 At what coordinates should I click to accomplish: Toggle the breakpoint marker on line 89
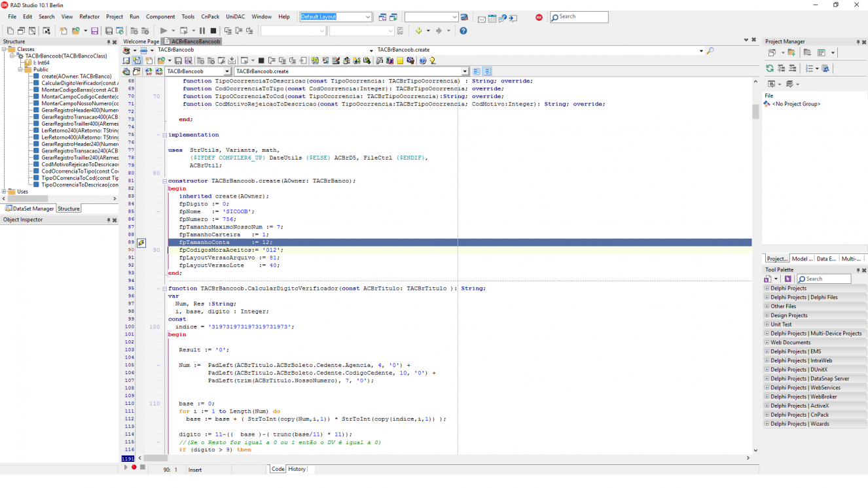point(141,243)
